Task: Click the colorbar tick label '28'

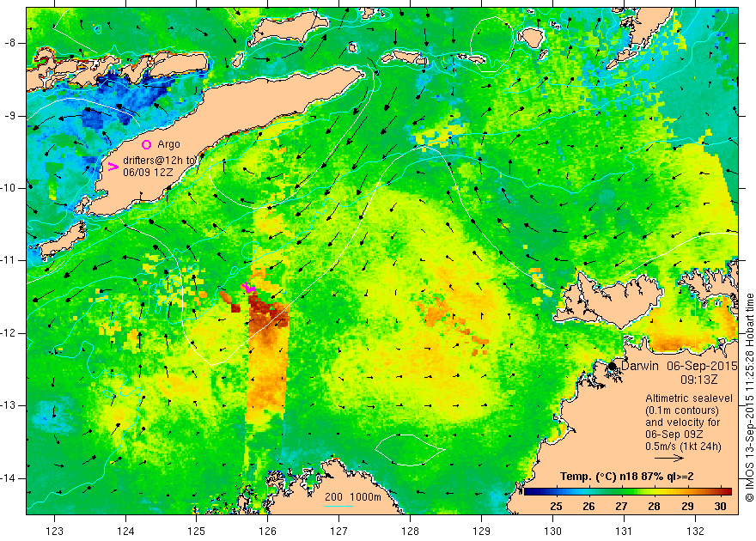Action: click(655, 507)
